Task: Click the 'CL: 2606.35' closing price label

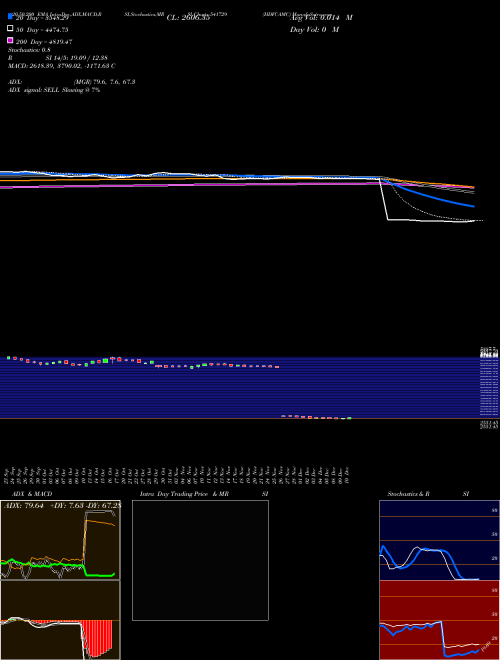Action: (188, 18)
